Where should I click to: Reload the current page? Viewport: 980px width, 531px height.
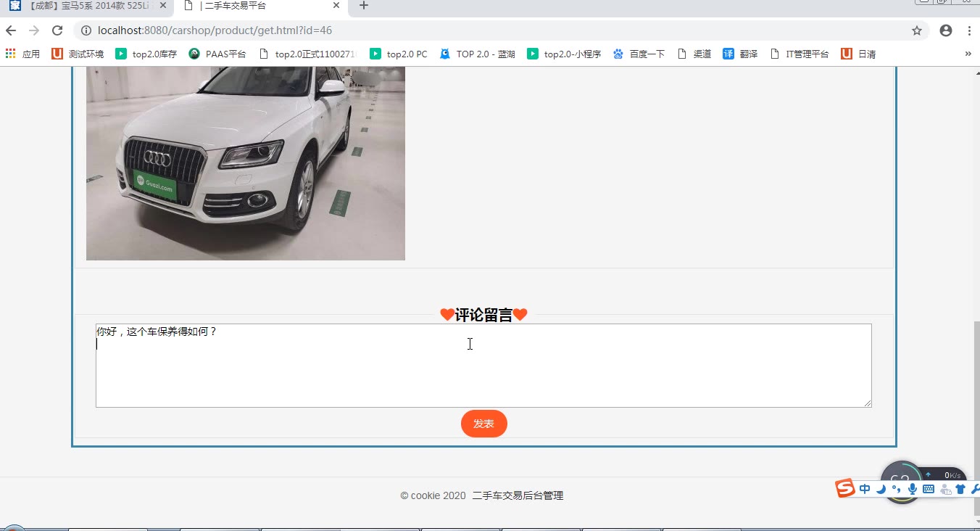(57, 30)
